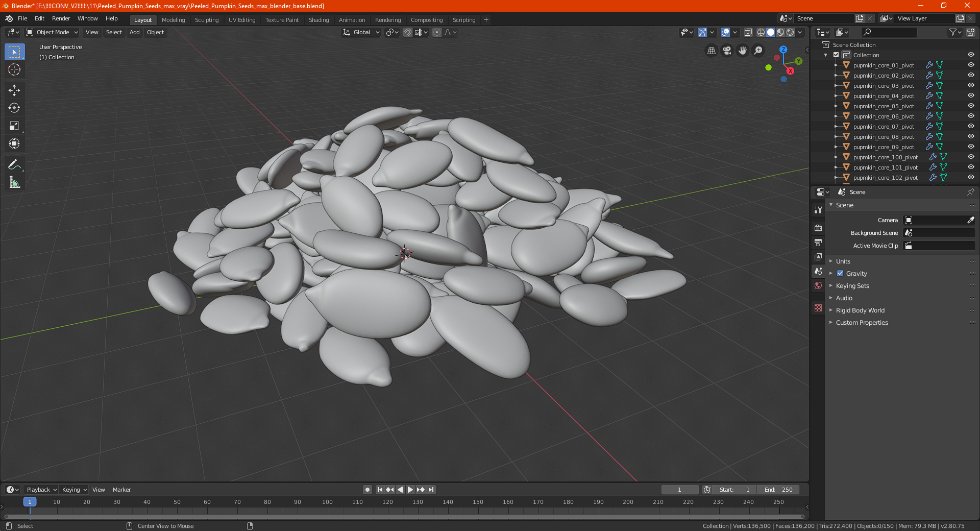Toggle X-ray mode in viewport header
Image resolution: width=980 pixels, height=531 pixels.
(x=748, y=32)
